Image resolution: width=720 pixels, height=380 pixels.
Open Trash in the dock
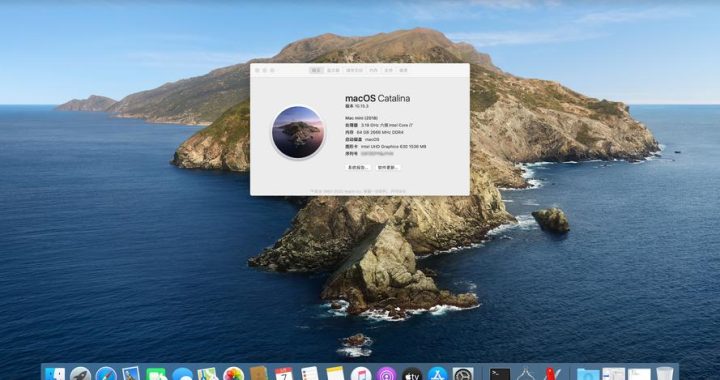664,374
